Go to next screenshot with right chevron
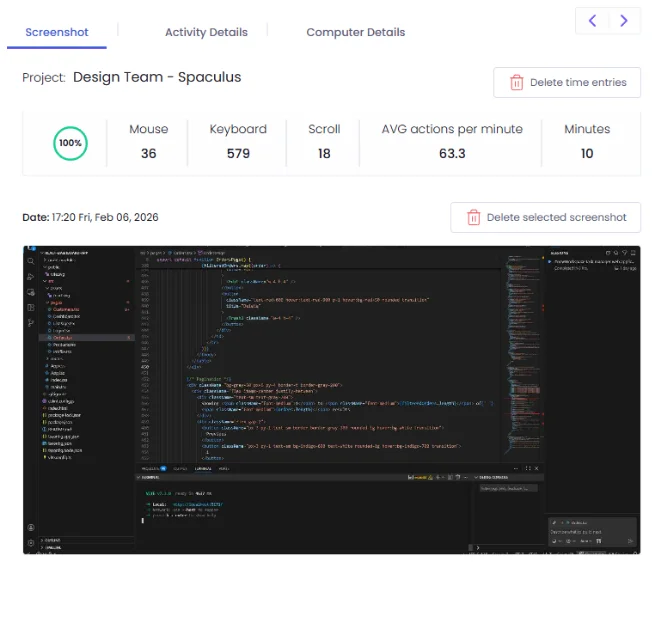The height and width of the screenshot is (629, 661). pos(624,21)
